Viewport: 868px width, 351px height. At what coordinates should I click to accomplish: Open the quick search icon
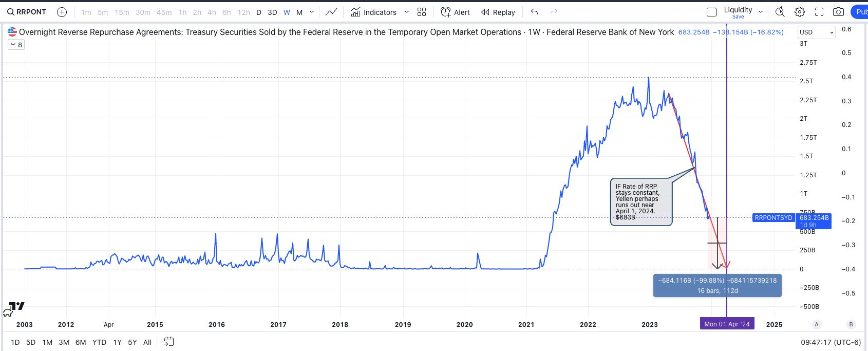780,12
